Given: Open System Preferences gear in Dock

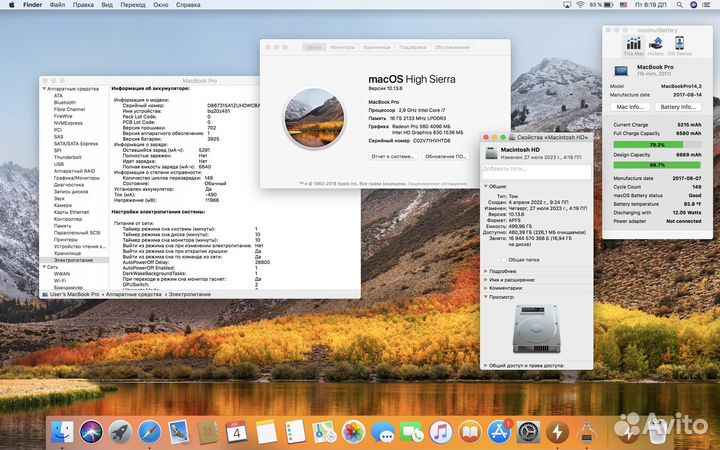Looking at the screenshot, I should [528, 432].
